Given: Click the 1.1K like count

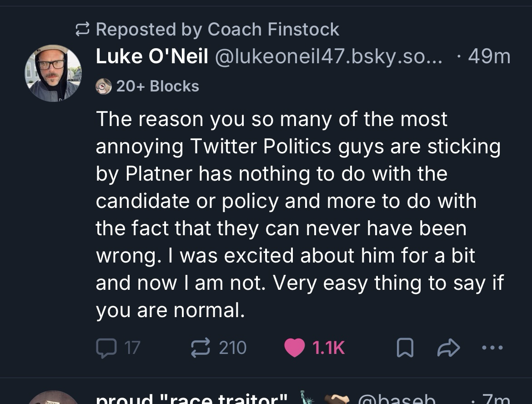Looking at the screenshot, I should 329,348.
